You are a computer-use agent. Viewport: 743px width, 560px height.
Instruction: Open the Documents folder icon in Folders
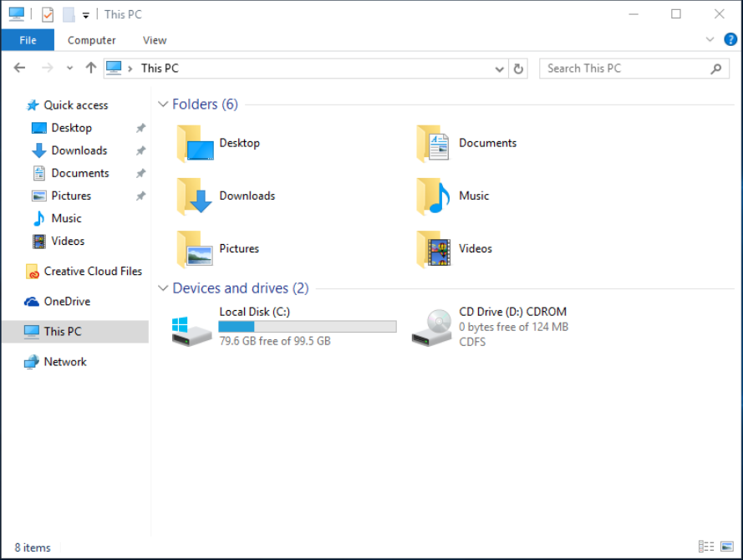click(x=434, y=143)
